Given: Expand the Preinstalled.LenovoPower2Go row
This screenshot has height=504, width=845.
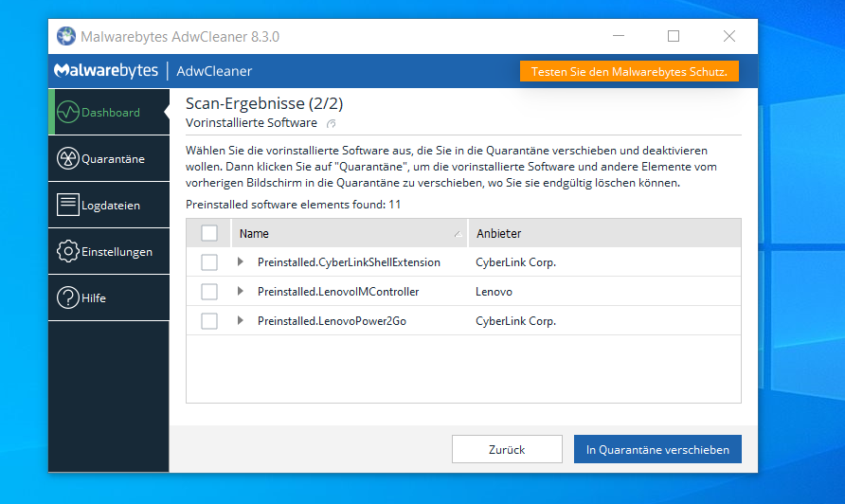Looking at the screenshot, I should (x=241, y=320).
